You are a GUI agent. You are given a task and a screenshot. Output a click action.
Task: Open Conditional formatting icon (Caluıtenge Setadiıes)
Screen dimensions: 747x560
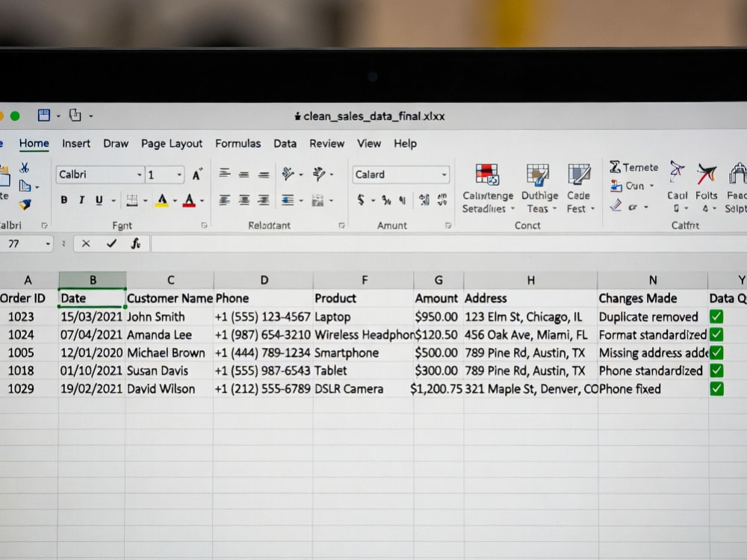point(487,174)
